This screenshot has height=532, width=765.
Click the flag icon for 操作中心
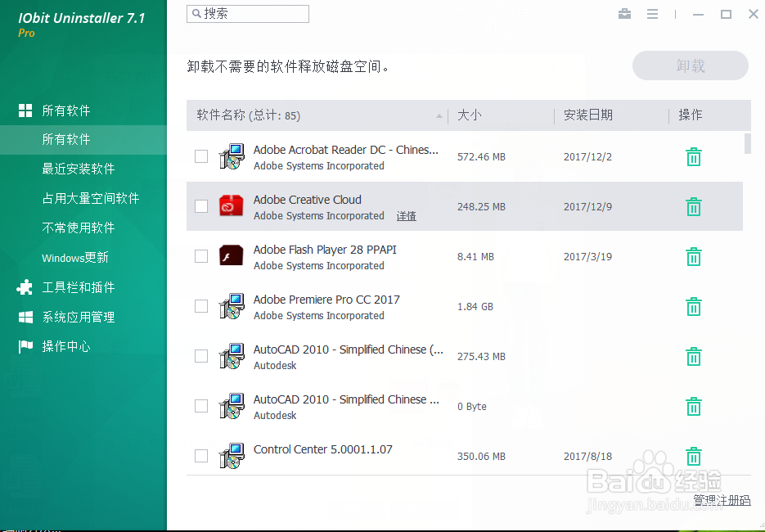(25, 346)
